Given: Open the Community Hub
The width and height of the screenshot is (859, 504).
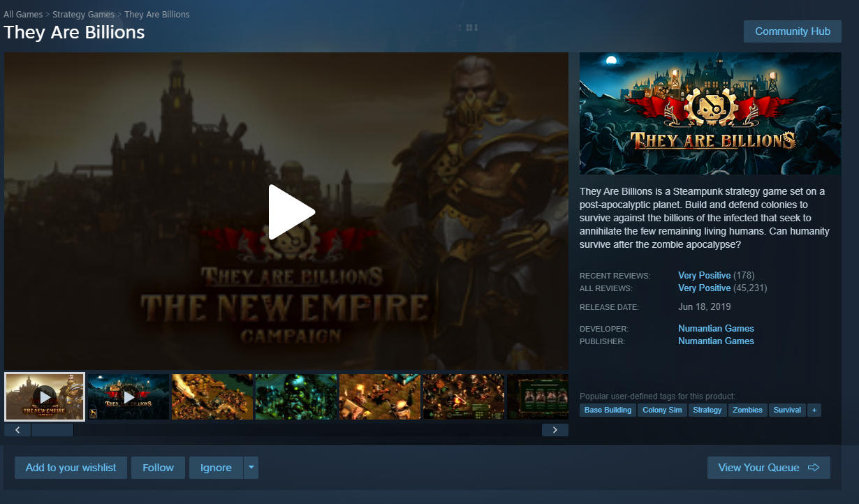Looking at the screenshot, I should coord(793,31).
